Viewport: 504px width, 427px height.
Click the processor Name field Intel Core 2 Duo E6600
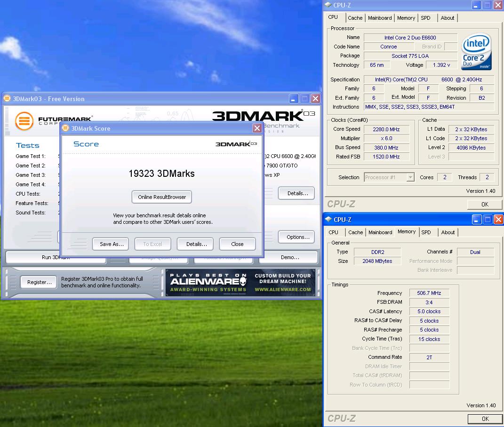tap(410, 38)
